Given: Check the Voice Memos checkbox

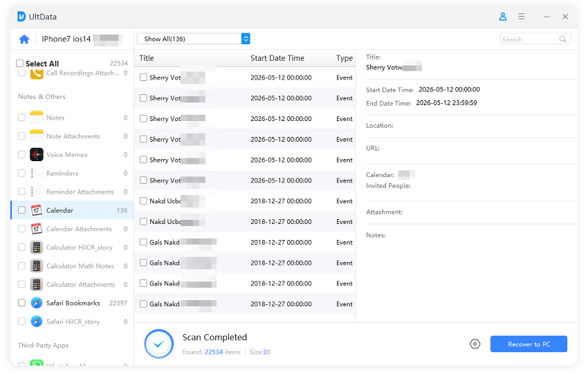Looking at the screenshot, I should coord(21,154).
